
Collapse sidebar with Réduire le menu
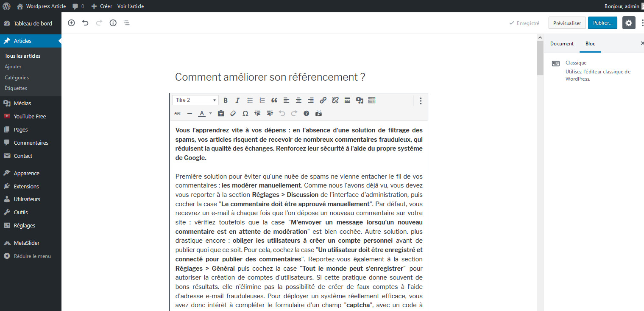click(31, 256)
